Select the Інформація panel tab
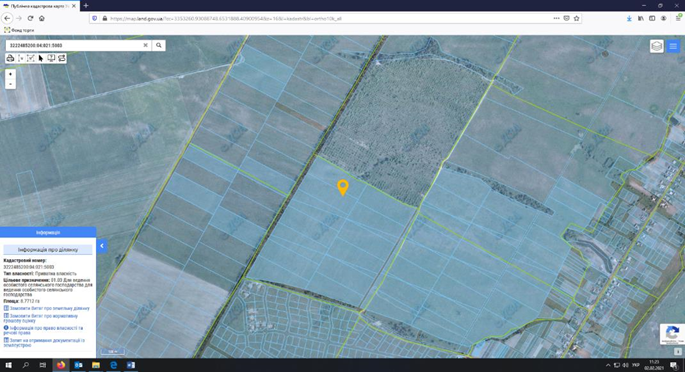The image size is (685, 372). tap(48, 233)
